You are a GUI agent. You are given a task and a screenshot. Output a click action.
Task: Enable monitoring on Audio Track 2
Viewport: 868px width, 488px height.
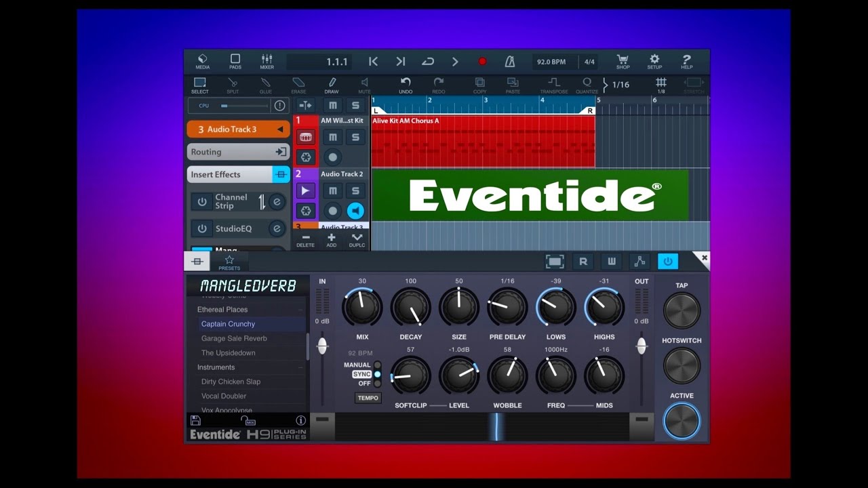point(355,211)
